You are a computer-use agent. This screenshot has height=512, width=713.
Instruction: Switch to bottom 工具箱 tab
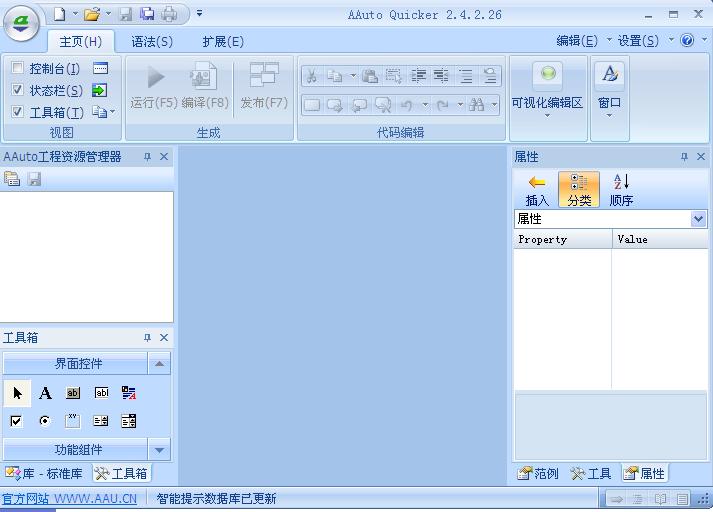(x=121, y=474)
